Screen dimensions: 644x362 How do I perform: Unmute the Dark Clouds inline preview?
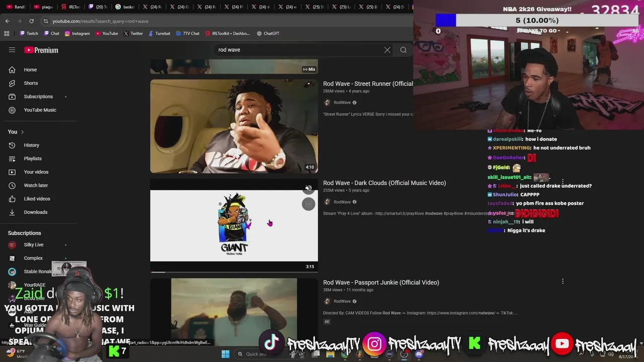pyautogui.click(x=308, y=189)
